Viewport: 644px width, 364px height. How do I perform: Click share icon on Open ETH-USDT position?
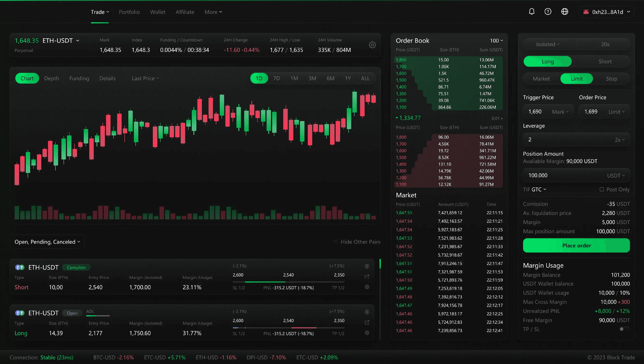367,322
